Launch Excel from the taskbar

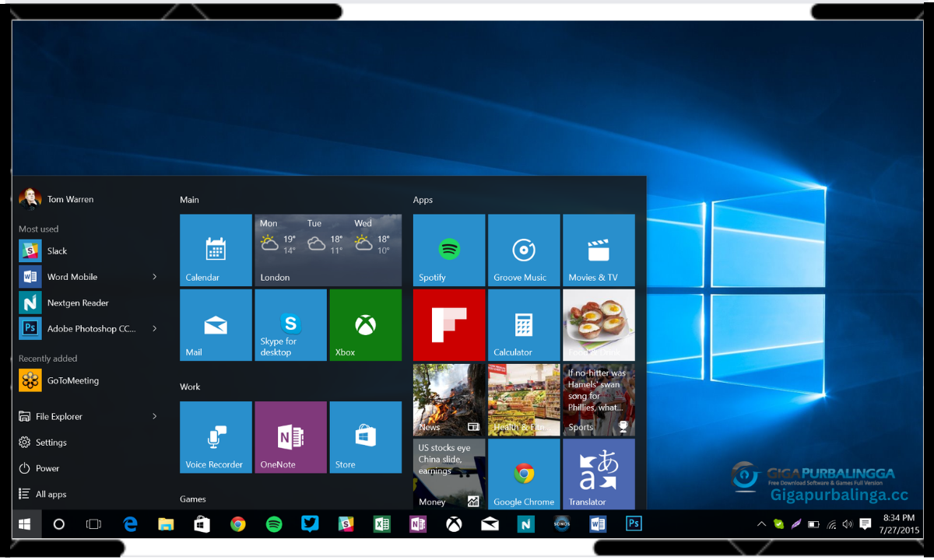tap(382, 524)
